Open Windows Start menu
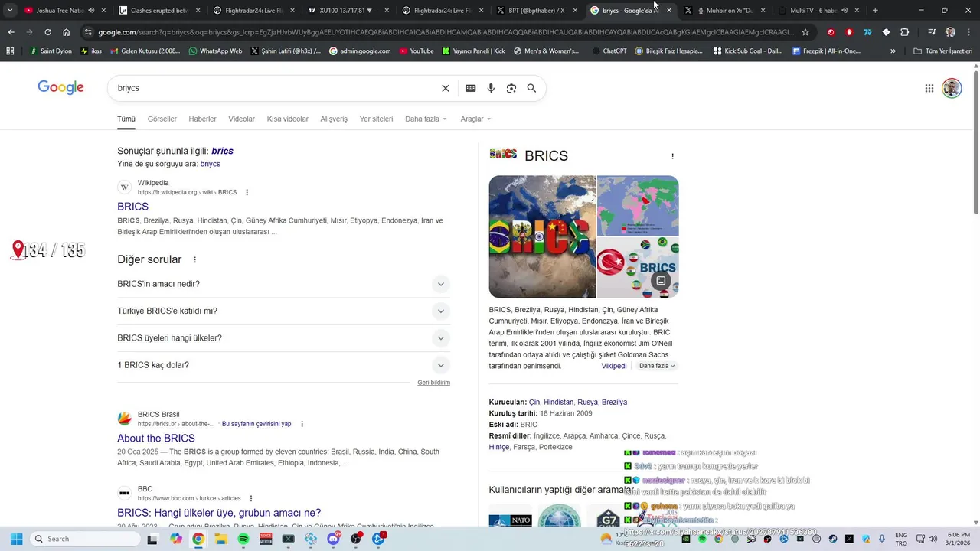This screenshot has width=980, height=551. tap(16, 539)
